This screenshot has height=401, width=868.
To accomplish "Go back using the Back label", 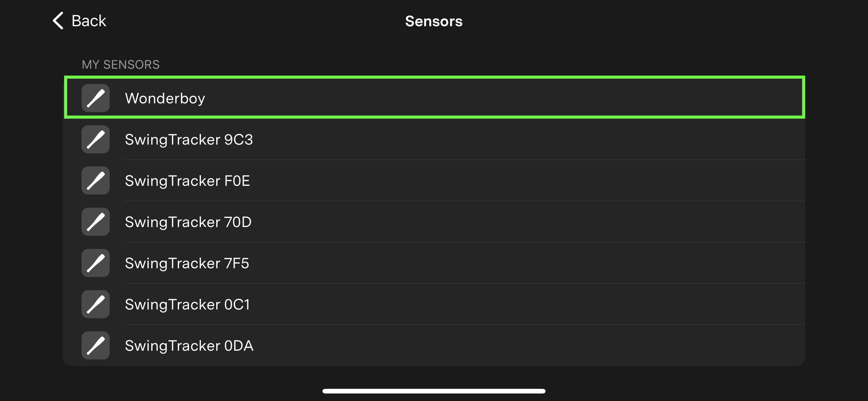I will (89, 21).
